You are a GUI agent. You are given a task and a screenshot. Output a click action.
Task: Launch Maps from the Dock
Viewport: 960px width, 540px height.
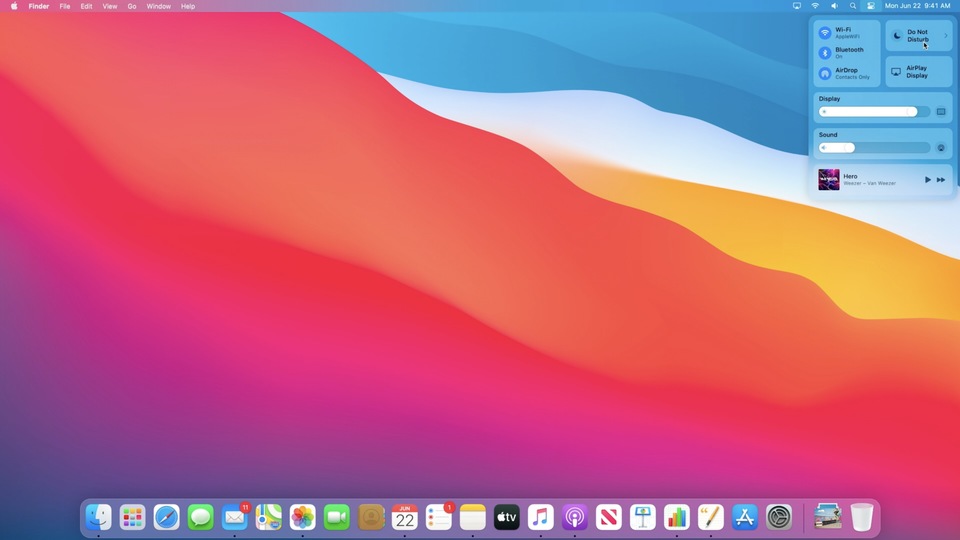pos(269,517)
